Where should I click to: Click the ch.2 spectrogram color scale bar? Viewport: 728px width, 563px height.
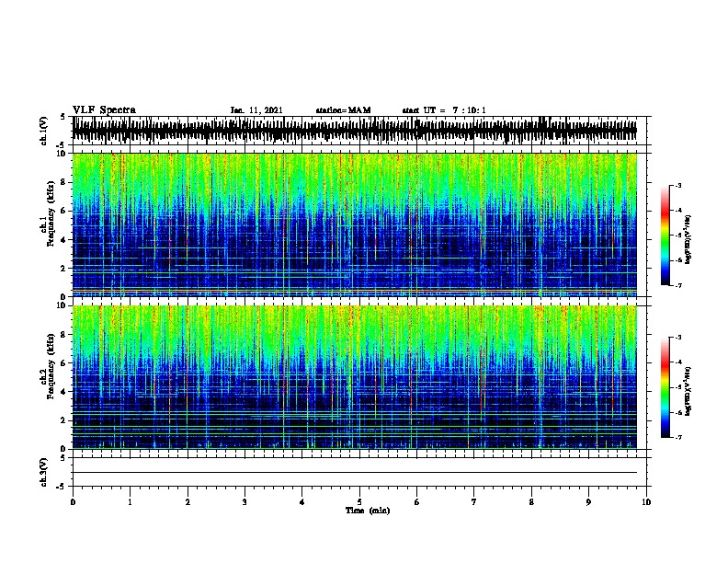tap(665, 387)
